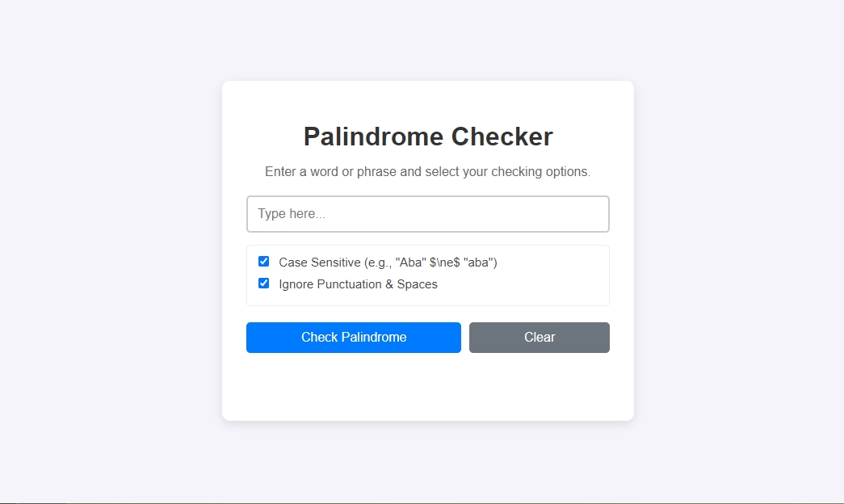Click the word "Spaces" in the options

pos(417,284)
